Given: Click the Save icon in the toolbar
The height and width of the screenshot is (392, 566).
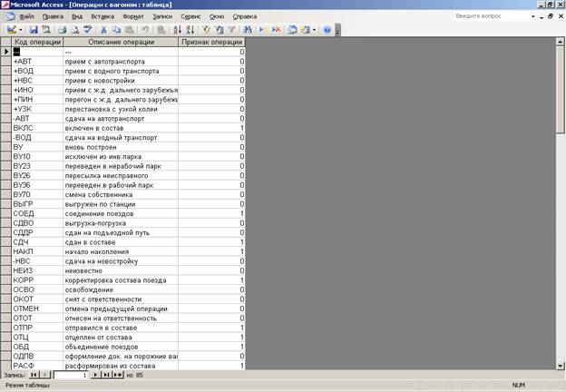Looking at the screenshot, I should [34, 30].
